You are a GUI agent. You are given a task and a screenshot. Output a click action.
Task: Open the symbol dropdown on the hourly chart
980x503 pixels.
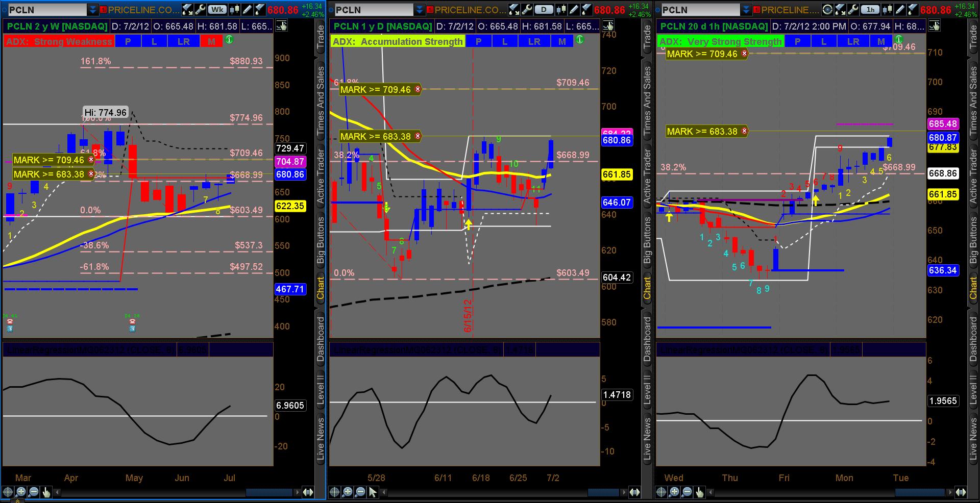point(746,10)
